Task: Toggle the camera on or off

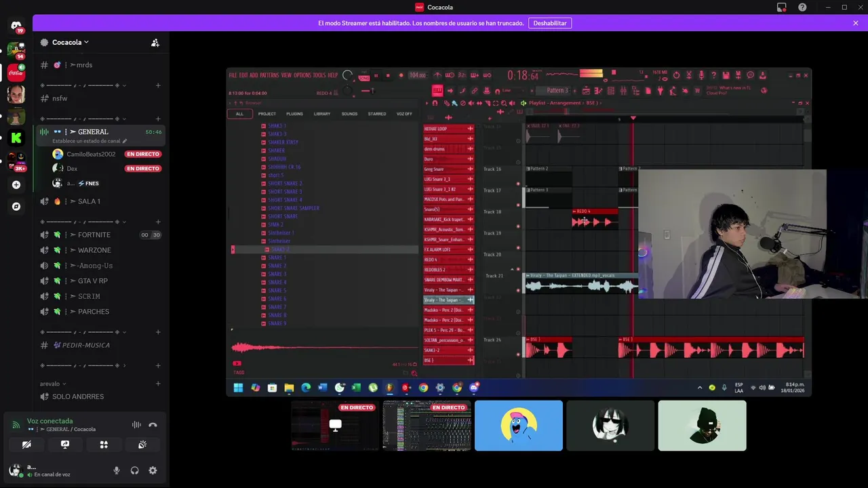Action: 26,445
